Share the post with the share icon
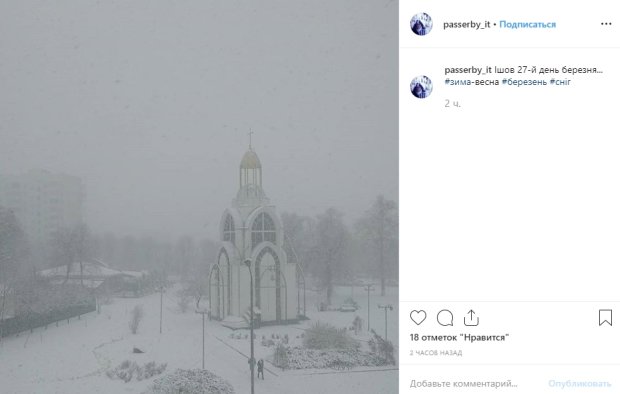This screenshot has width=620, height=394. [471, 318]
